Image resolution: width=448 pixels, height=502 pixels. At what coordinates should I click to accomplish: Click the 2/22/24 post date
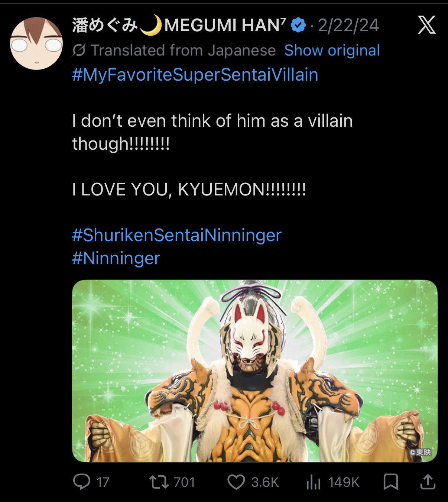pyautogui.click(x=348, y=26)
